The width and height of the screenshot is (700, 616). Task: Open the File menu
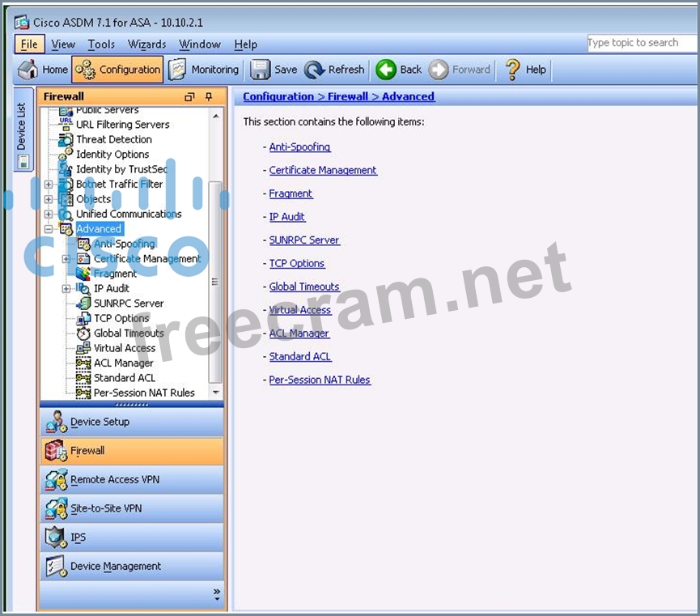pyautogui.click(x=28, y=45)
